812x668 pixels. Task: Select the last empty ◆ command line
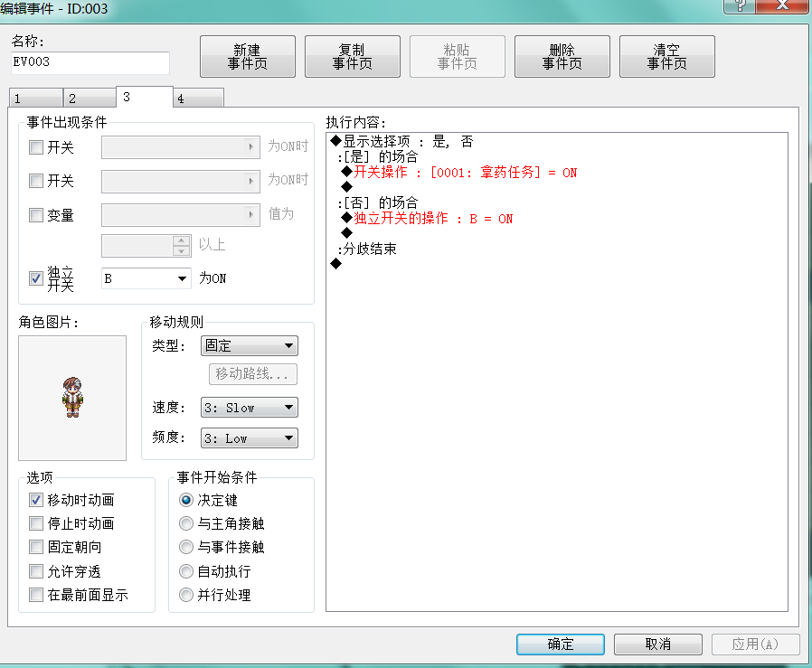tap(336, 264)
